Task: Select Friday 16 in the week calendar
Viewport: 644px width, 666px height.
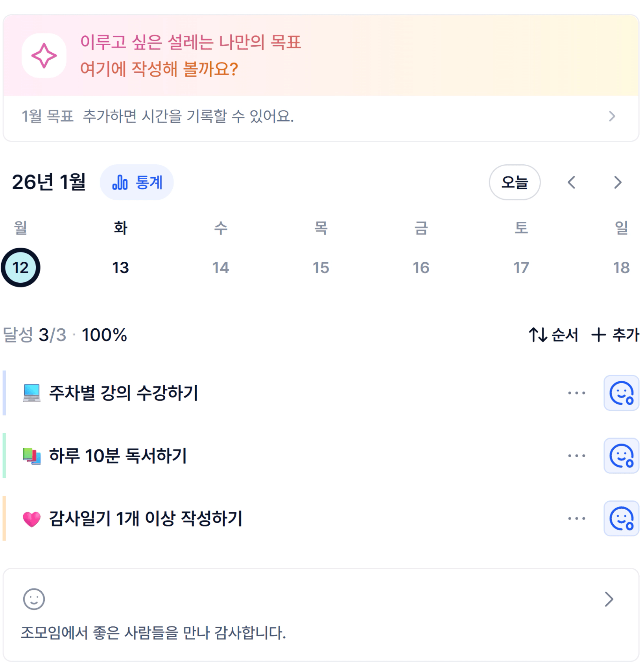Action: 421,268
